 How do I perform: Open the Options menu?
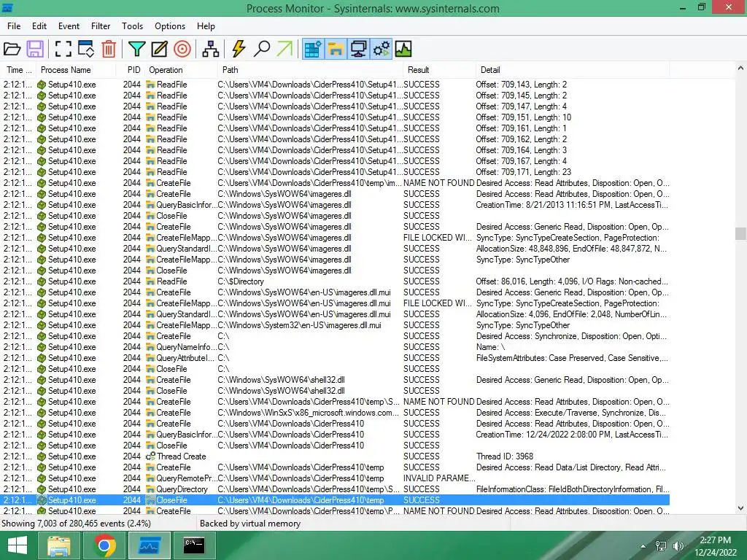[x=169, y=26]
